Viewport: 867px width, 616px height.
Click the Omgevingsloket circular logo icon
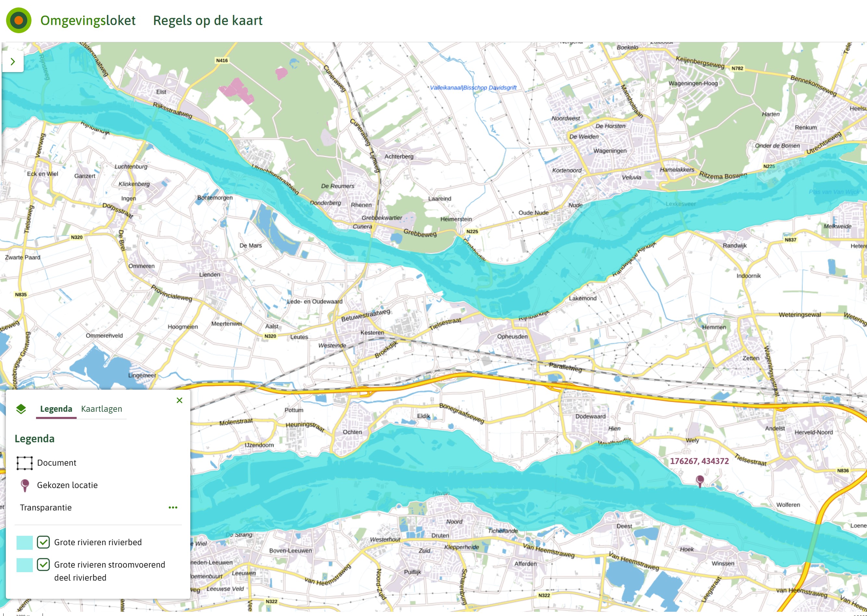(19, 20)
